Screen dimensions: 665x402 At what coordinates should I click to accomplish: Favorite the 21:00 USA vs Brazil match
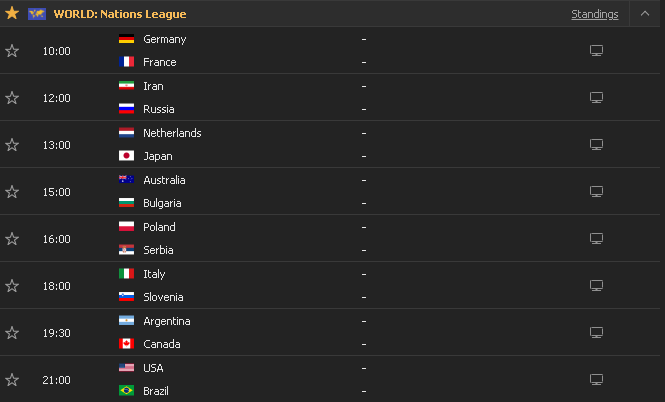click(x=12, y=380)
